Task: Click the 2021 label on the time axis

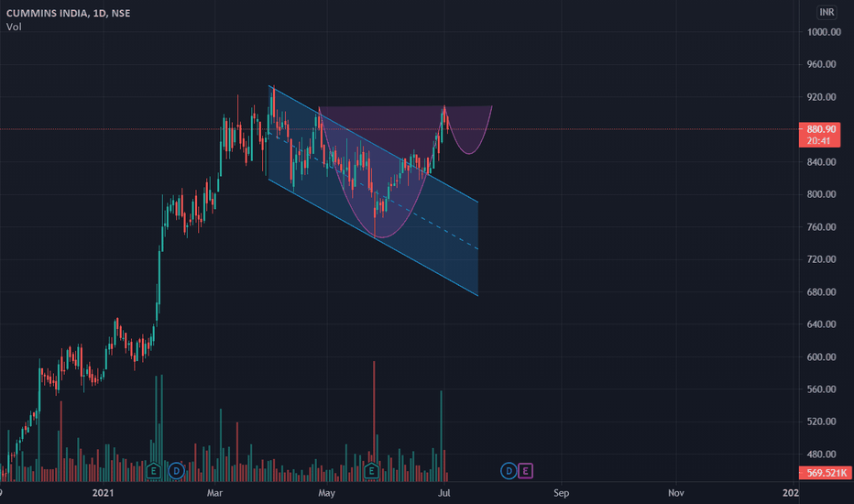Action: (x=103, y=493)
